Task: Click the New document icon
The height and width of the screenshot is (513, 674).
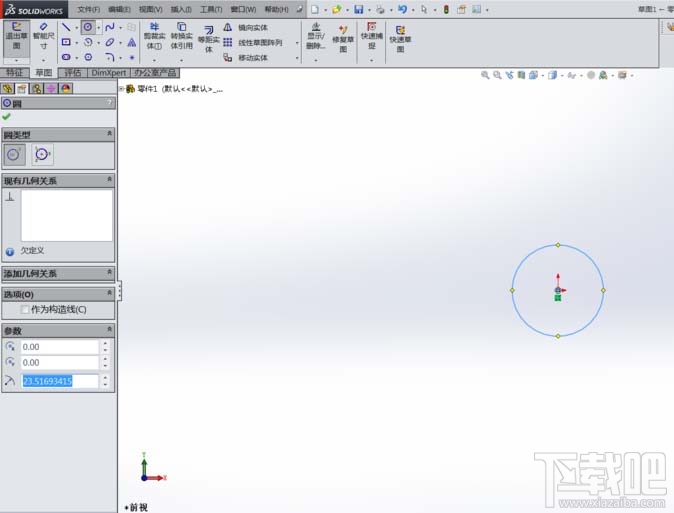Action: (315, 9)
